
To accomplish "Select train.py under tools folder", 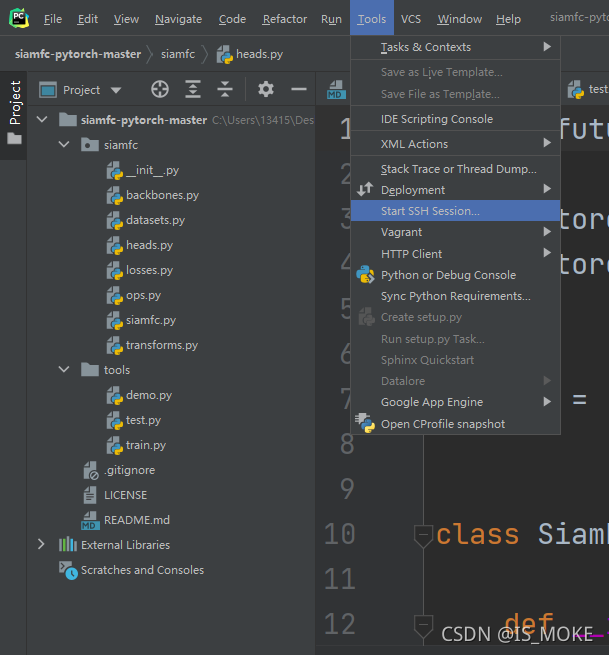I will 146,445.
